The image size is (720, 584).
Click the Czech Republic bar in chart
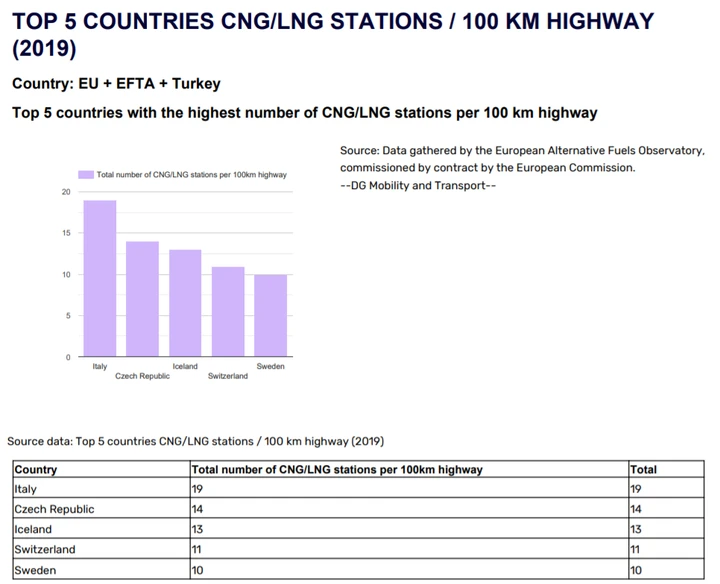coord(142,299)
